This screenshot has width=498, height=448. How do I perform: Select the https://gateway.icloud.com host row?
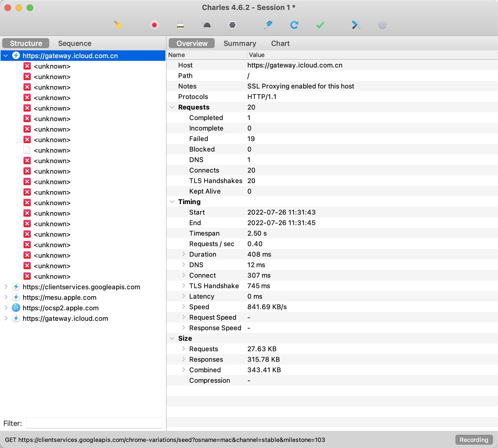pyautogui.click(x=83, y=318)
